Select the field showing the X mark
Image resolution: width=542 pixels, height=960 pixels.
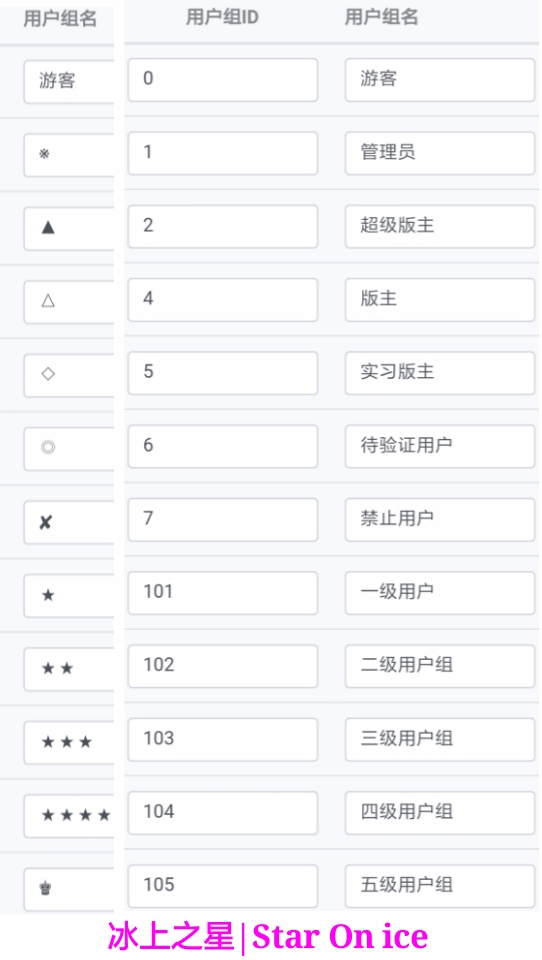tap(69, 522)
